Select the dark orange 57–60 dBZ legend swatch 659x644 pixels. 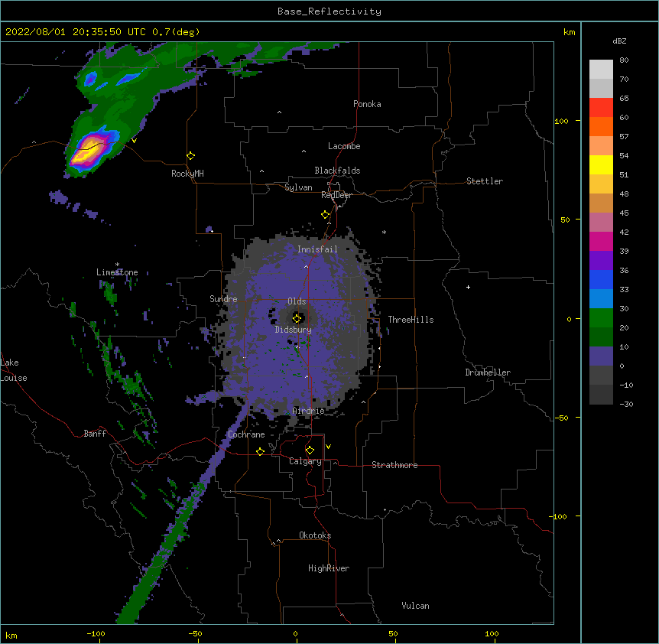(601, 126)
